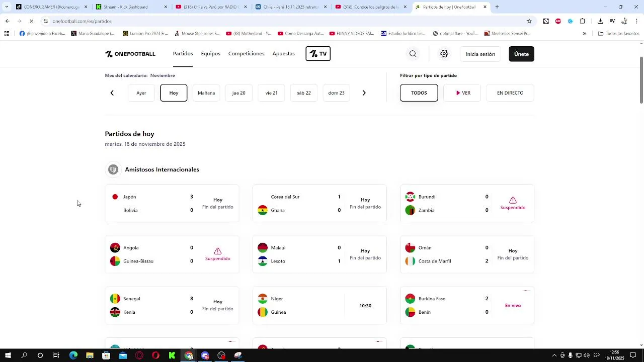644x362 pixels.
Task: Click the suspended warning icon for Angola match
Action: click(218, 251)
